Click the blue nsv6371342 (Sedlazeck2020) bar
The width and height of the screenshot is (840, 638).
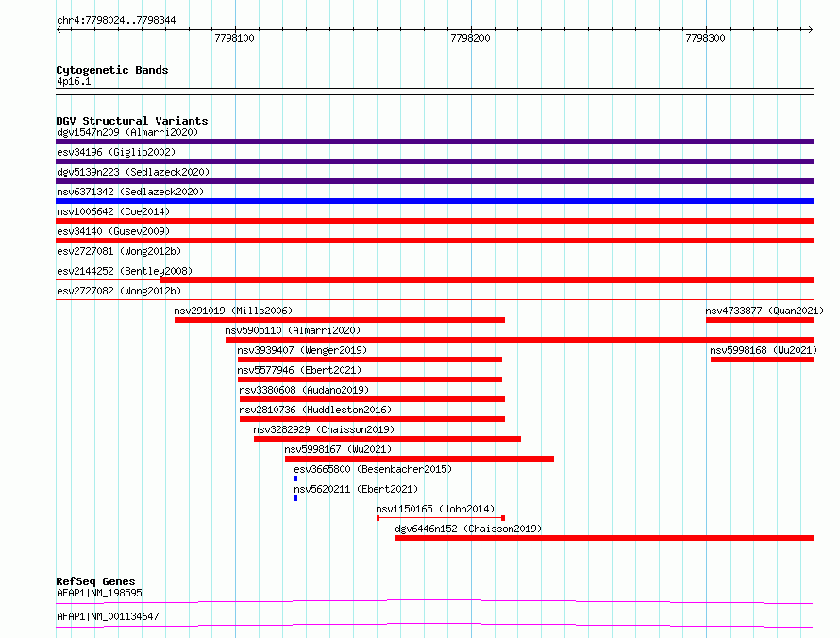(434, 201)
